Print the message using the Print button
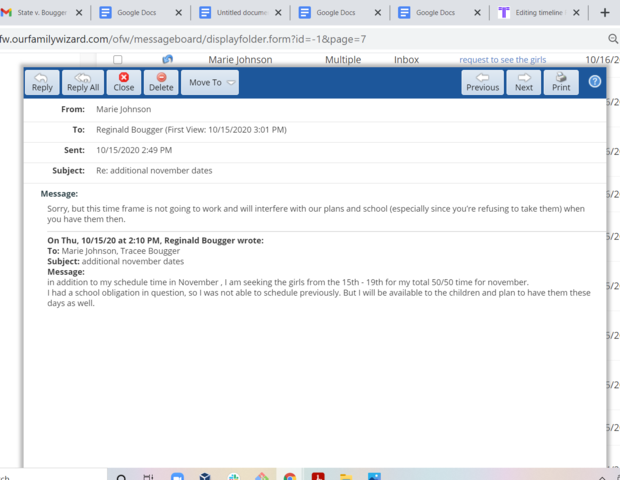The height and width of the screenshot is (480, 620). click(x=561, y=83)
